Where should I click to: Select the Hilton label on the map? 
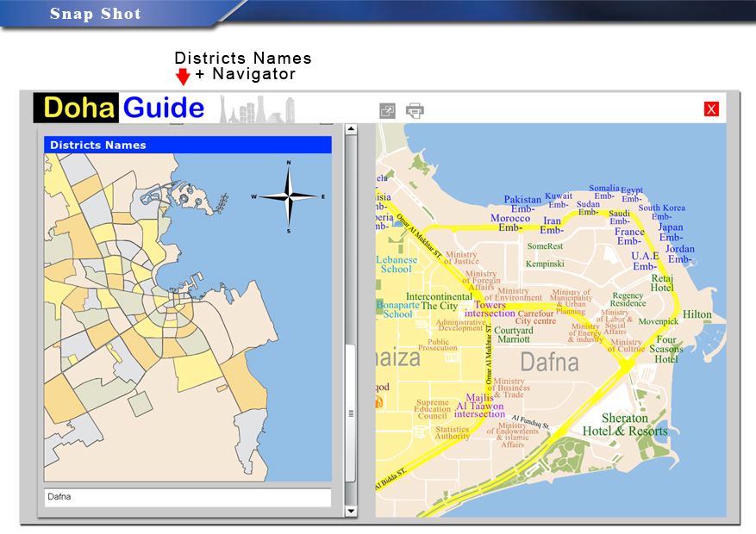tap(697, 314)
